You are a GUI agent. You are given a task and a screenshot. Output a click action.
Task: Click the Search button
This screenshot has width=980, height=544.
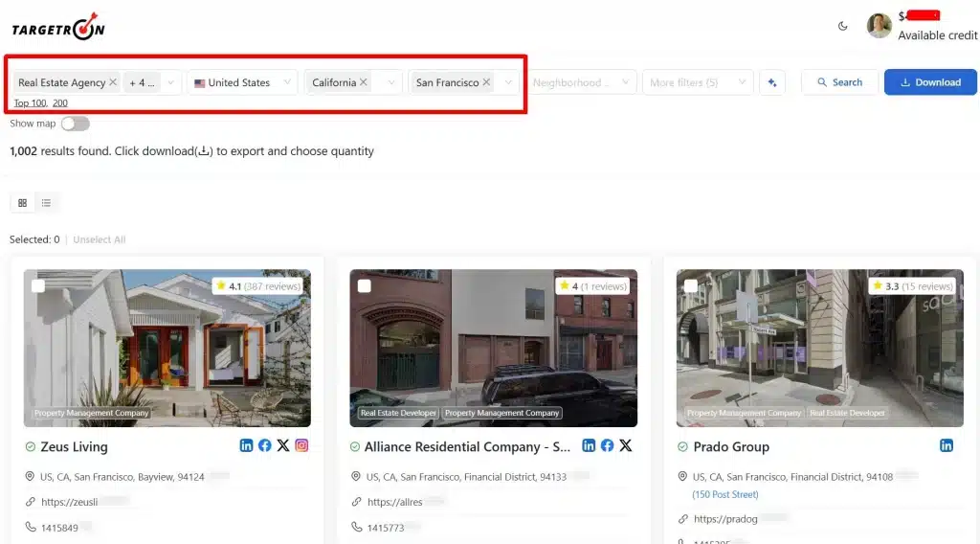(838, 82)
